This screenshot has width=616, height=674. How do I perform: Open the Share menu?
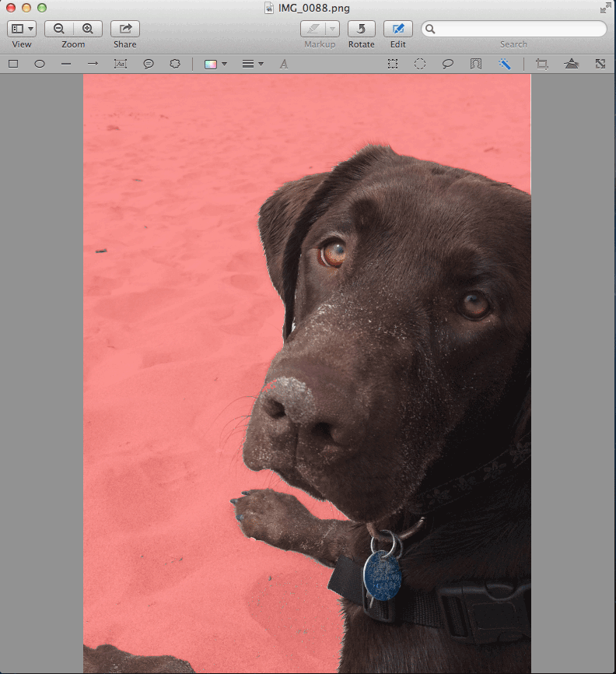click(125, 29)
